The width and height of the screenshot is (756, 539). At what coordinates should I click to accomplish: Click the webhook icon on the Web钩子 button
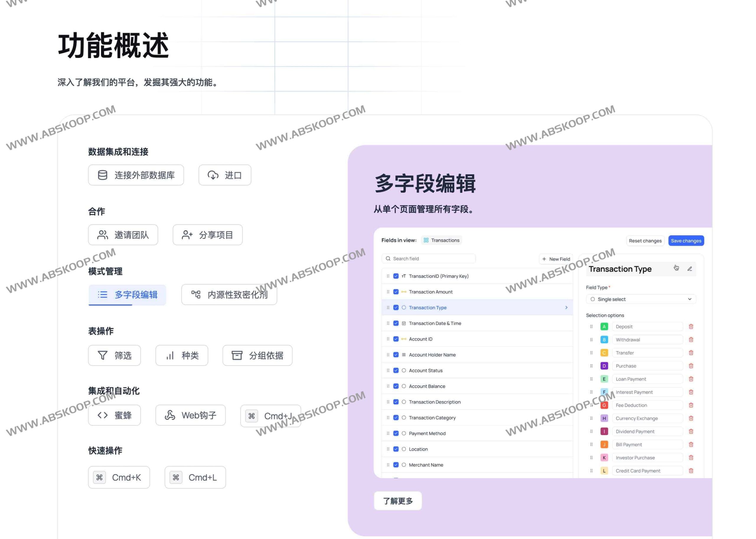click(x=169, y=415)
